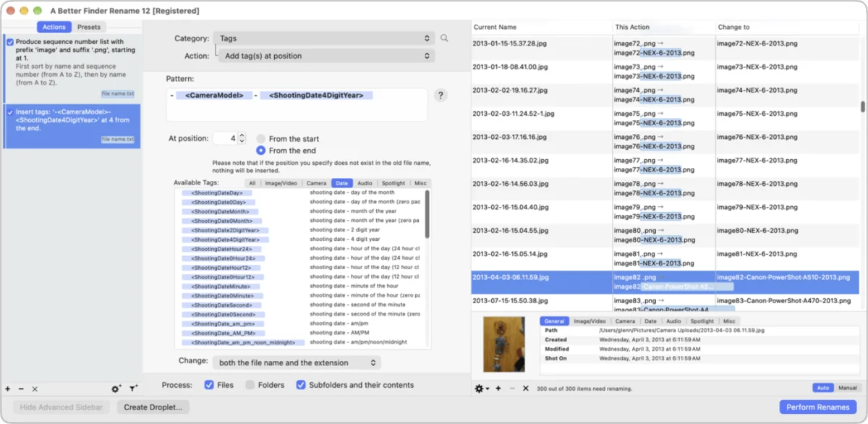Open the filter-plus funnel icon in sidebar
The image size is (868, 424).
134,389
